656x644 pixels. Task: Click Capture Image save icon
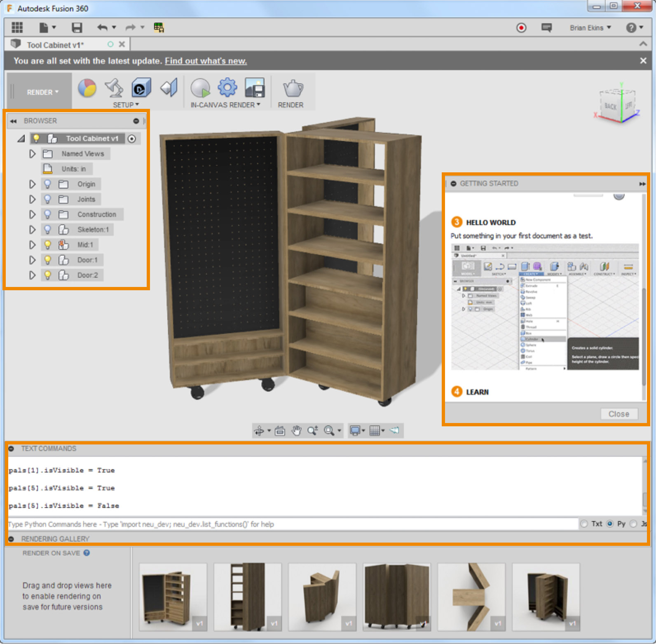(255, 87)
